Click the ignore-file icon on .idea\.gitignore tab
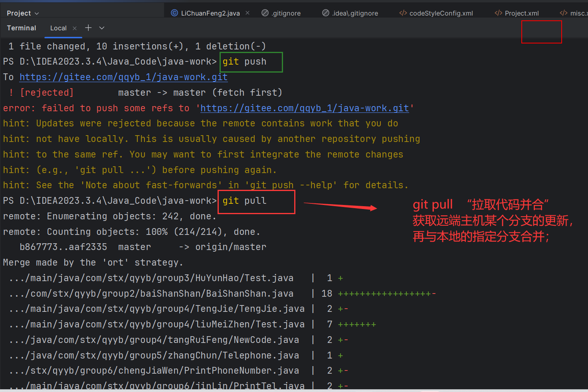 (x=326, y=13)
